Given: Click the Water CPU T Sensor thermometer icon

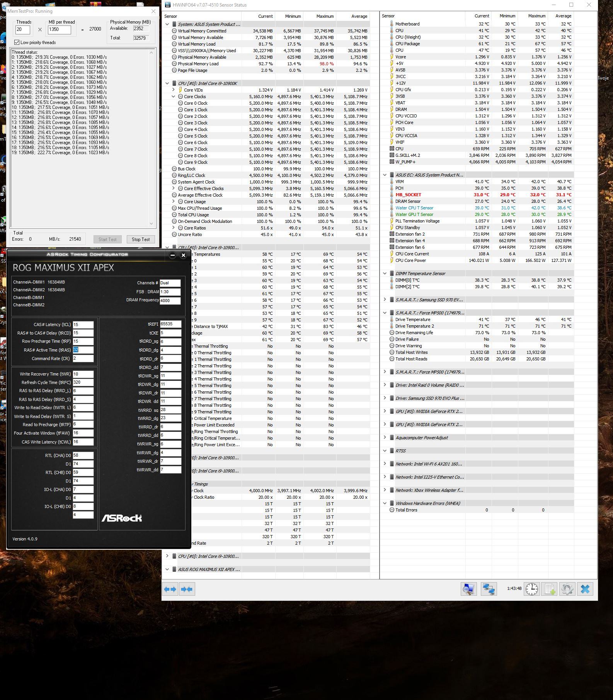Looking at the screenshot, I should coord(392,208).
